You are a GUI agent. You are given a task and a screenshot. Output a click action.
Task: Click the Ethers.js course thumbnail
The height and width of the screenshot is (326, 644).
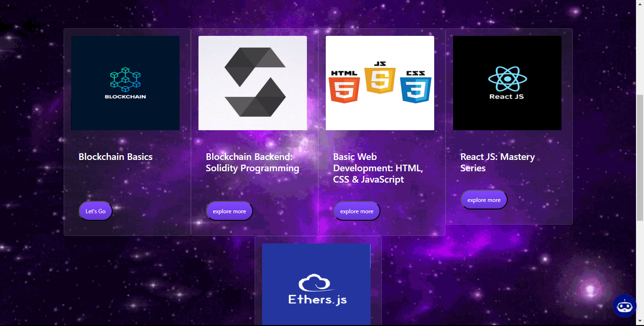316,284
